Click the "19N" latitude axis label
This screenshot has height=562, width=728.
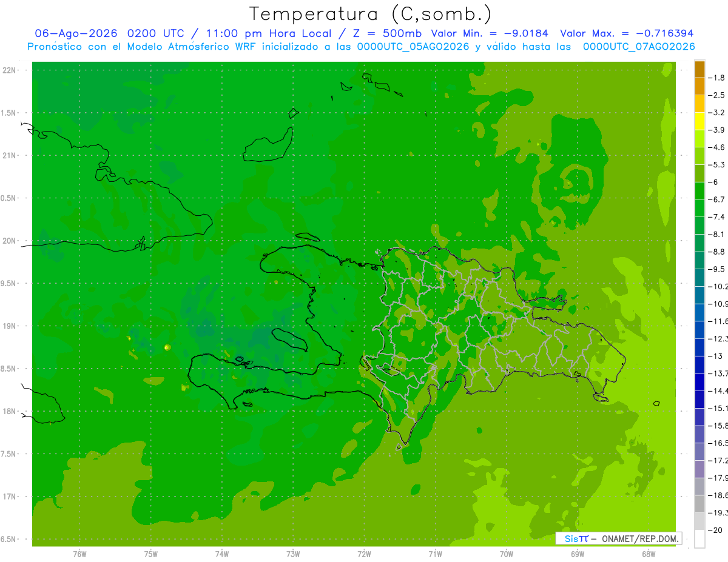[x=10, y=326]
